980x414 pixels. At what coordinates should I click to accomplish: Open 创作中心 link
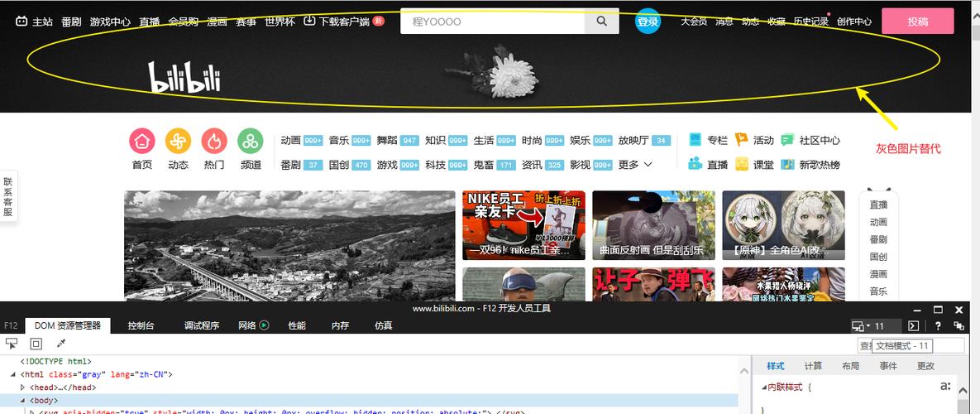click(x=853, y=22)
